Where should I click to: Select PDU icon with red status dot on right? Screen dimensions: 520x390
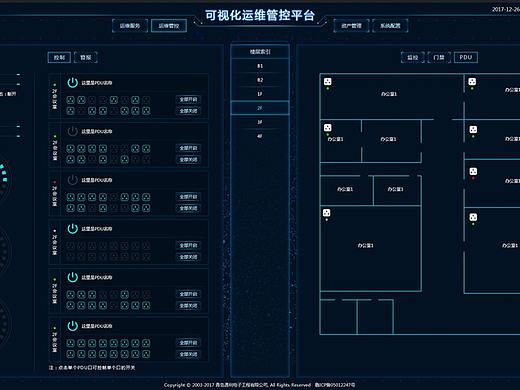(x=473, y=172)
